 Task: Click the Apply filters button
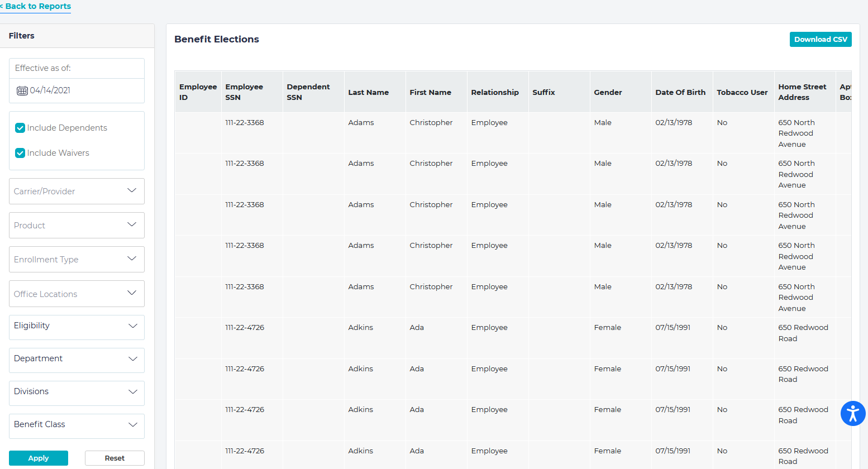39,458
